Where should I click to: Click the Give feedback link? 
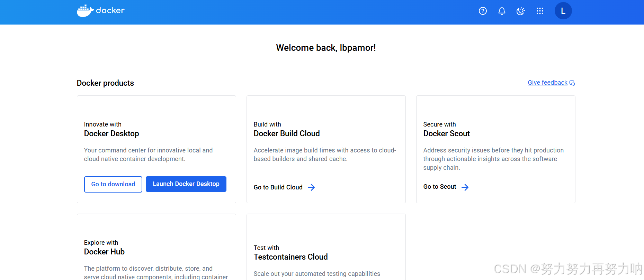tap(547, 83)
